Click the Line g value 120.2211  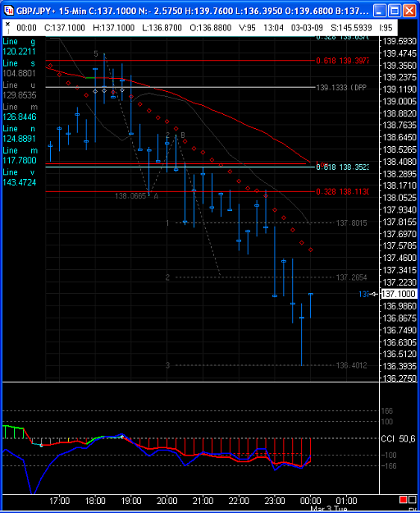(19, 52)
